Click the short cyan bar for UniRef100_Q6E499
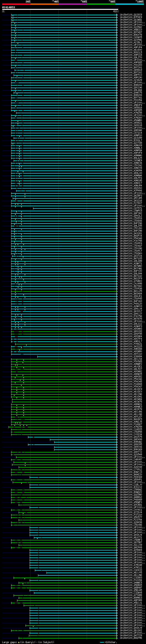This screenshot has width=146, height=644. click(84, 439)
